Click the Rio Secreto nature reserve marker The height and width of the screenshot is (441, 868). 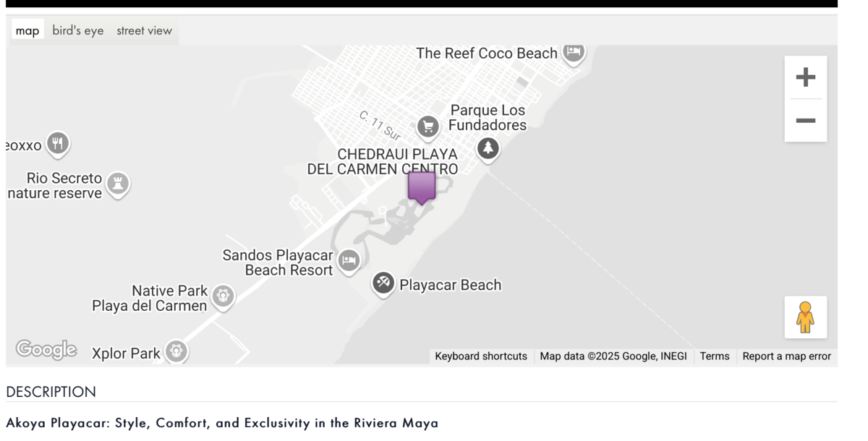[118, 184]
